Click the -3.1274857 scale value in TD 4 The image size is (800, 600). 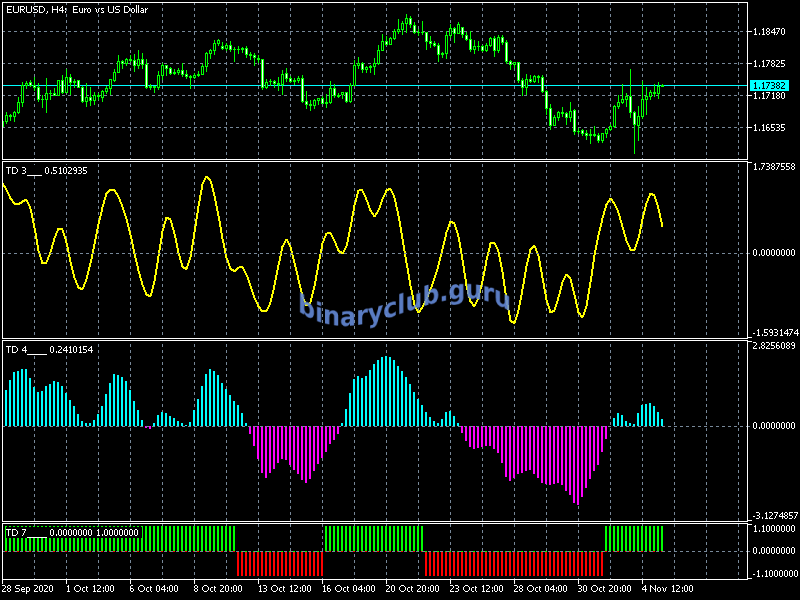[x=772, y=516]
